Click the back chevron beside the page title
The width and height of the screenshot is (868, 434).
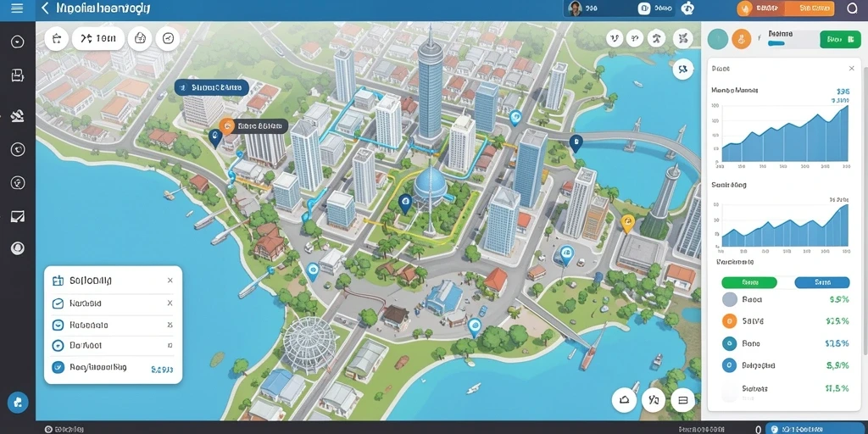(46, 8)
